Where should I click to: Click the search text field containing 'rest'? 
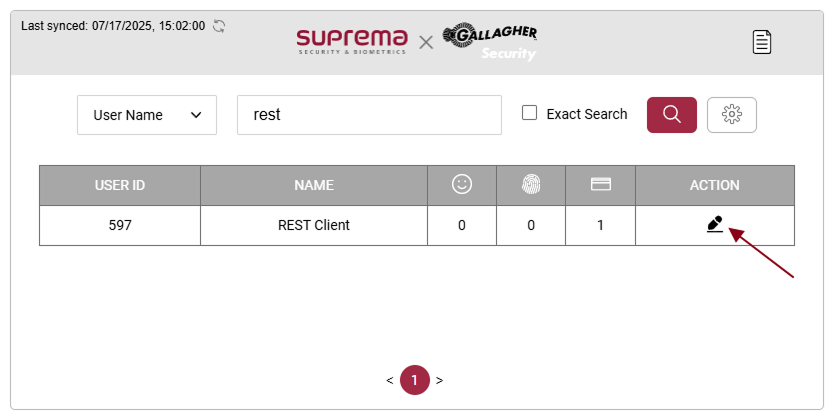368,115
